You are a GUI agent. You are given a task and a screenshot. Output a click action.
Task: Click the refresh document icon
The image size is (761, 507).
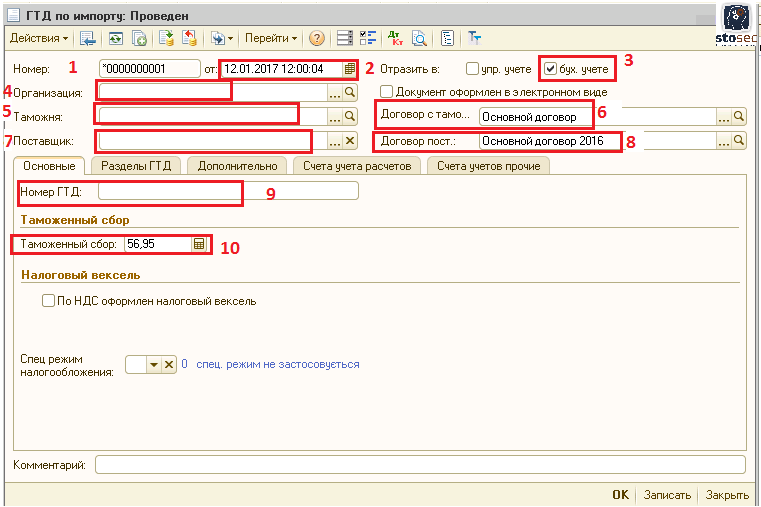pos(116,38)
